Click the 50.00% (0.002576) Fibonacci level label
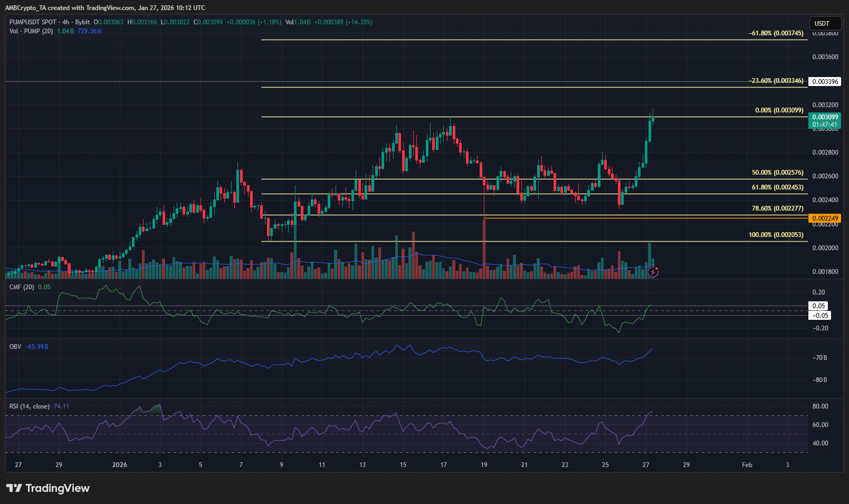This screenshot has height=504, width=849. coord(777,173)
